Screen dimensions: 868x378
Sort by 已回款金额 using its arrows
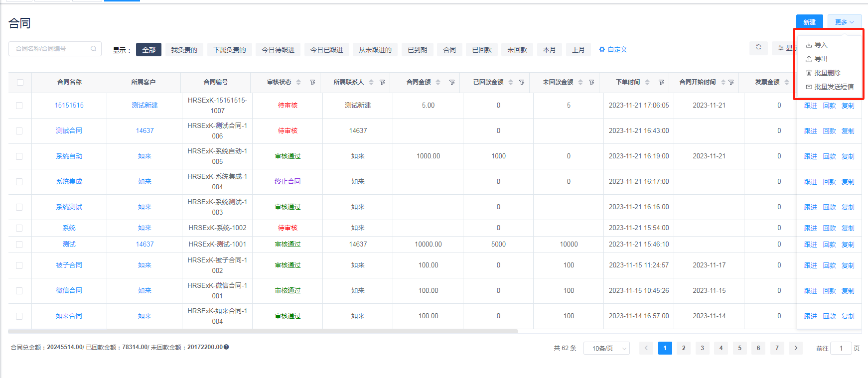coord(511,82)
